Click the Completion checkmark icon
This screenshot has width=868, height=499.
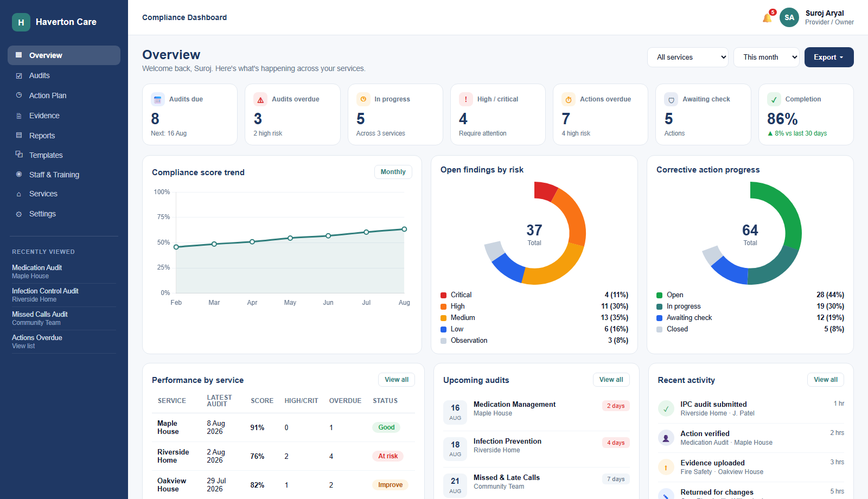[774, 99]
